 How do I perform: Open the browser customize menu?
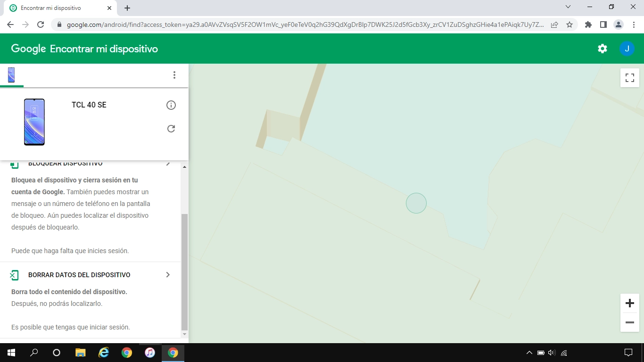[x=634, y=24]
